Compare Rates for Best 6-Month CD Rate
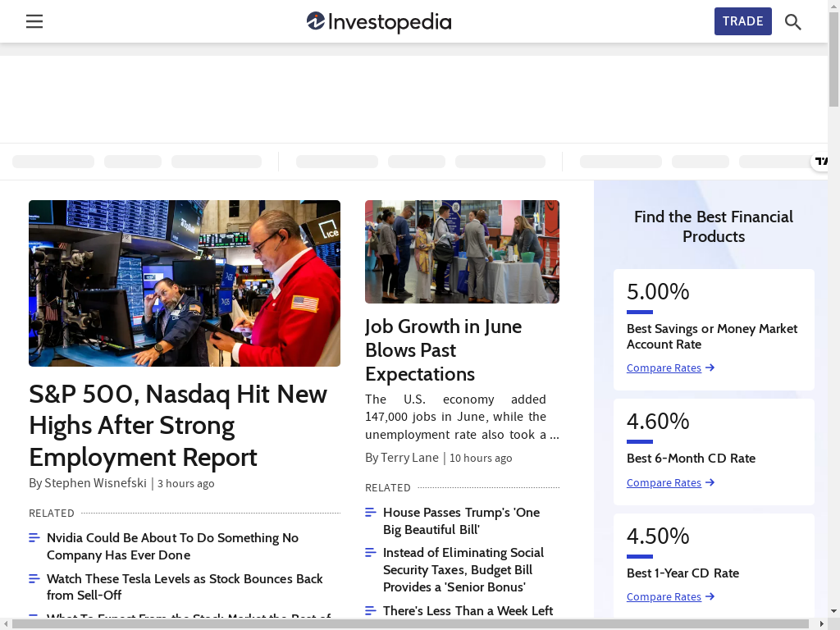 pyautogui.click(x=664, y=482)
